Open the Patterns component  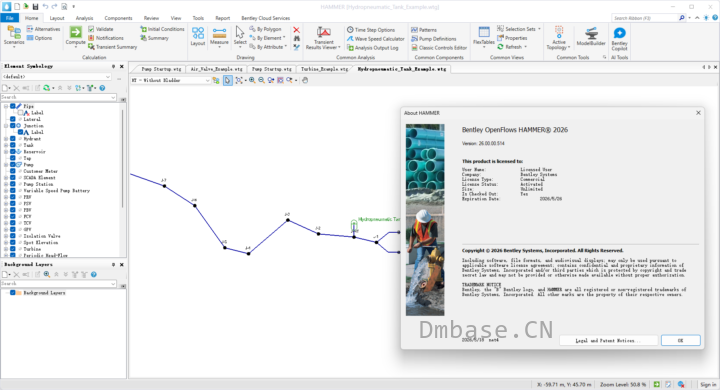(x=424, y=29)
